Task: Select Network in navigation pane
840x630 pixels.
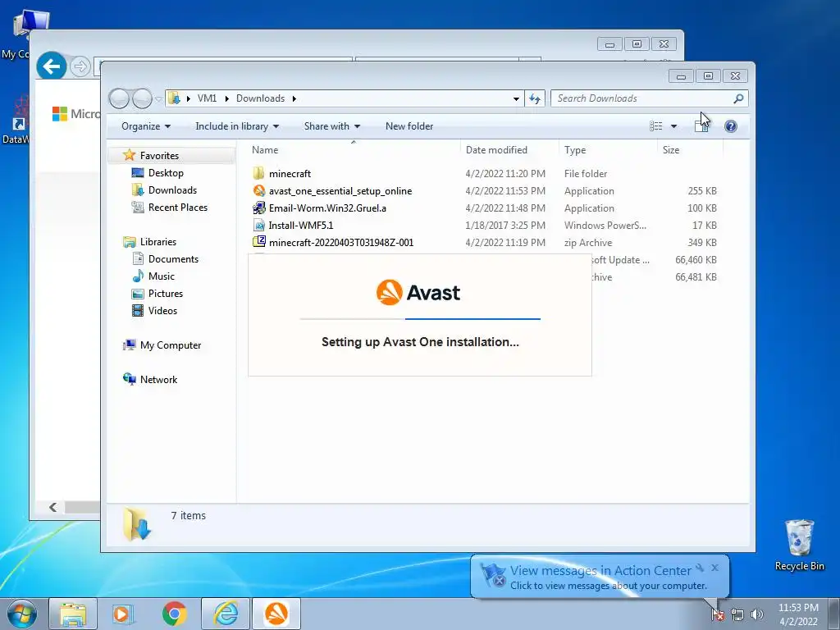Action: (158, 379)
